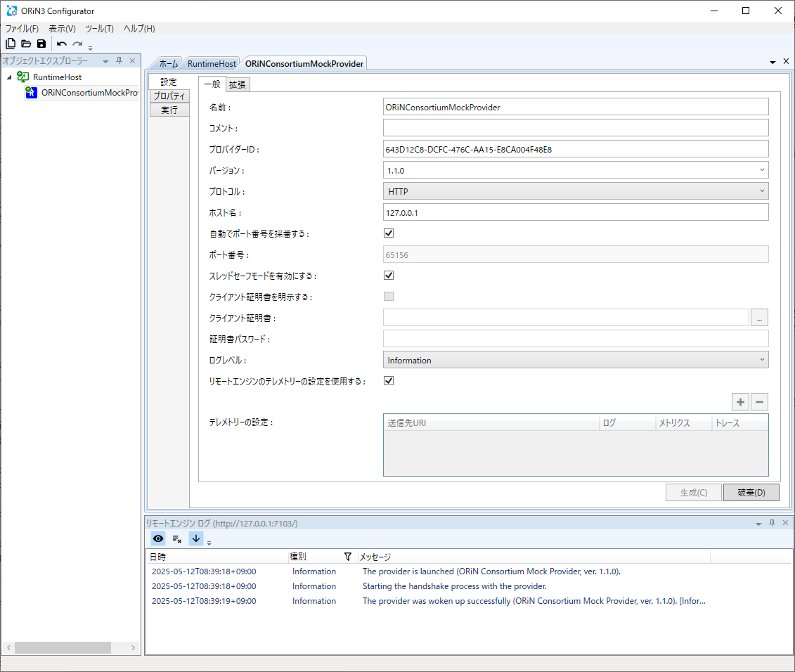Click the Object Explorer scroll left arrow
Screen dimensions: 795x672
[8, 647]
